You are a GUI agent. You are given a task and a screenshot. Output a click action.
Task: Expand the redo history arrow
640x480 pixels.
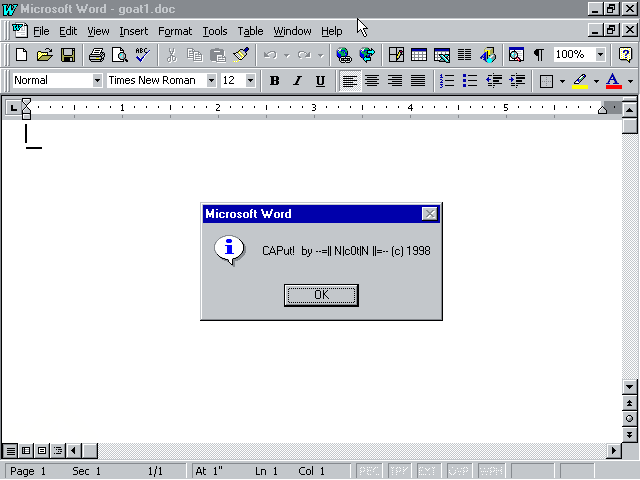320,55
